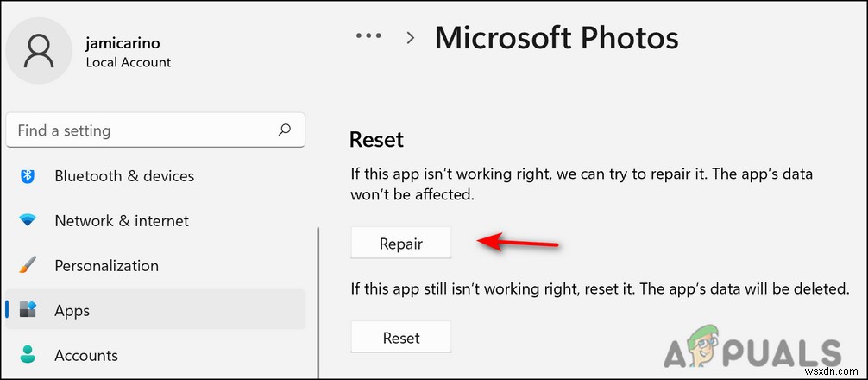Click the Wi-Fi network icon
This screenshot has width=868, height=380.
[x=28, y=221]
